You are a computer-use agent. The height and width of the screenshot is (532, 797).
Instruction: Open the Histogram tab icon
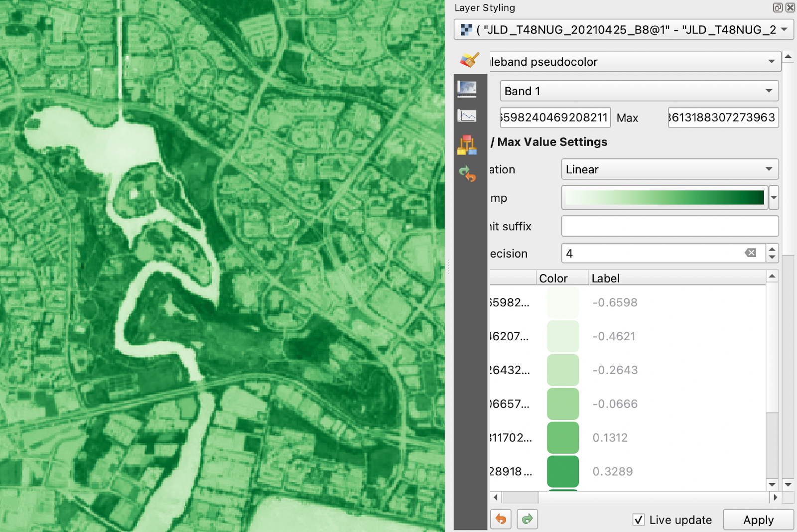[x=467, y=116]
